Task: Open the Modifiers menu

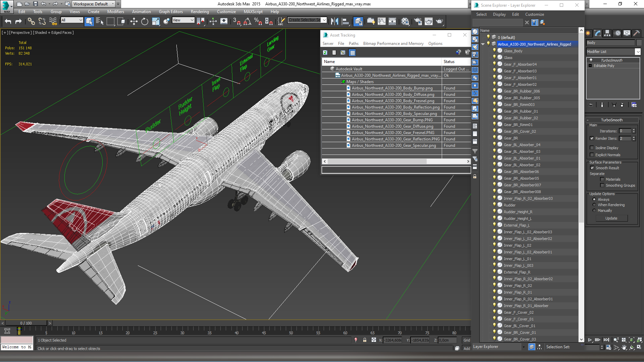Action: pyautogui.click(x=116, y=12)
